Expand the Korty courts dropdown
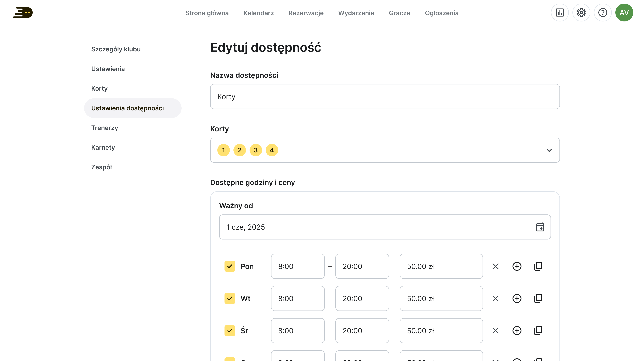 point(549,150)
